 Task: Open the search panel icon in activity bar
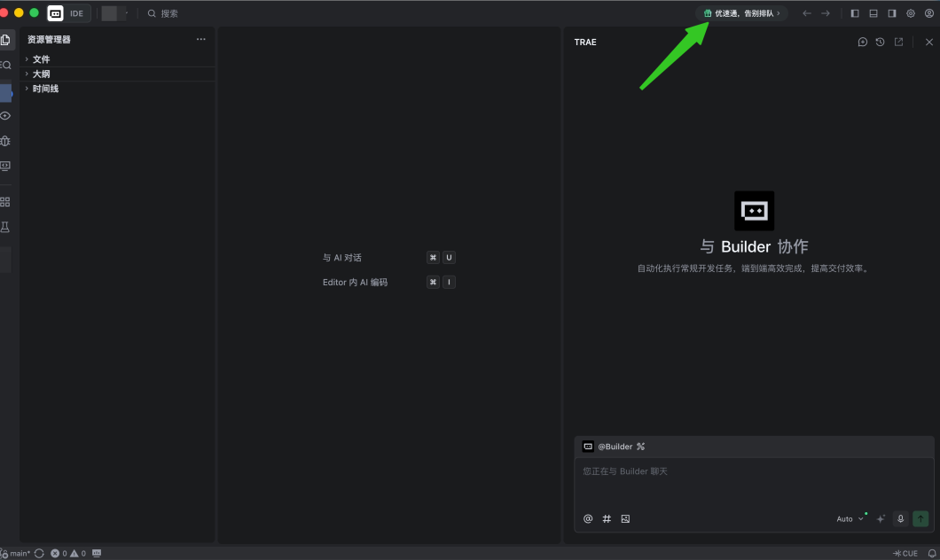[x=5, y=65]
